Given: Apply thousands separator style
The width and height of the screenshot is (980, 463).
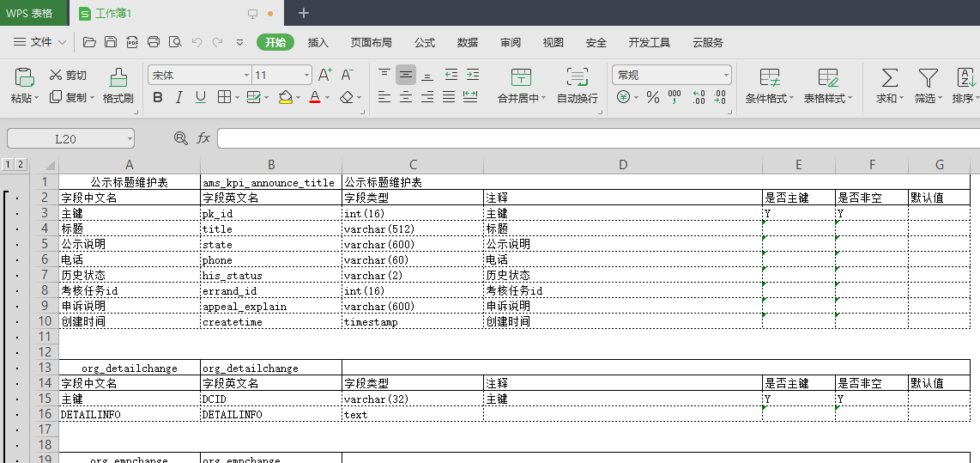Looking at the screenshot, I should [675, 97].
